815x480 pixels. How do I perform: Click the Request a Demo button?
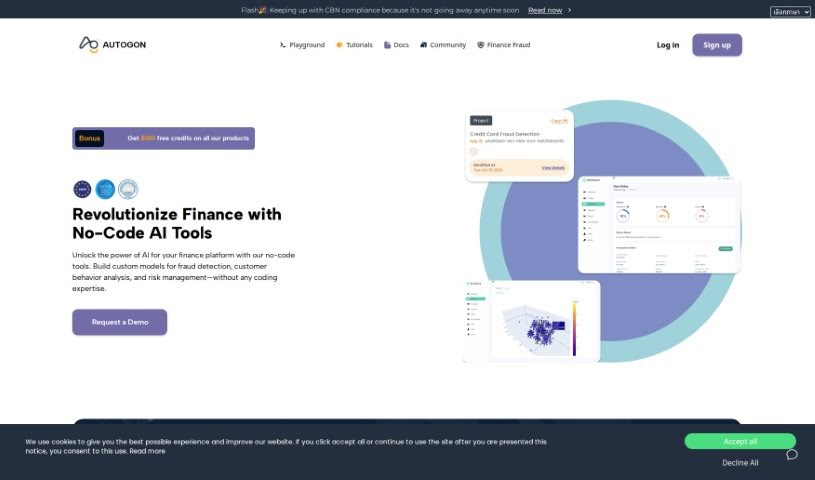[120, 322]
